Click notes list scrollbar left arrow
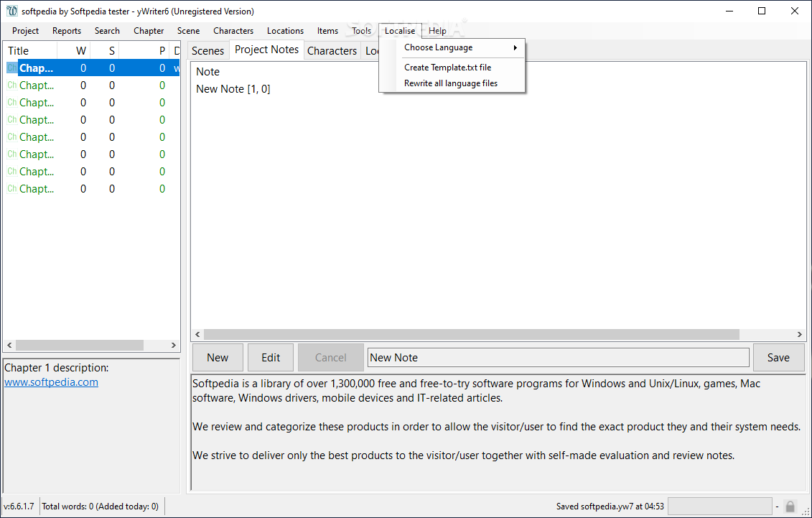 point(197,335)
